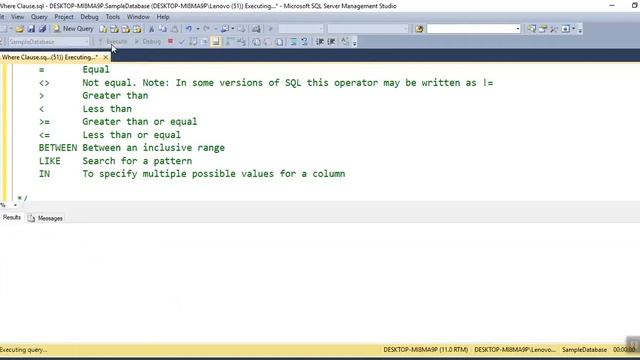Click the red Cancel Executing Query icon
The height and width of the screenshot is (360, 640).
(170, 41)
